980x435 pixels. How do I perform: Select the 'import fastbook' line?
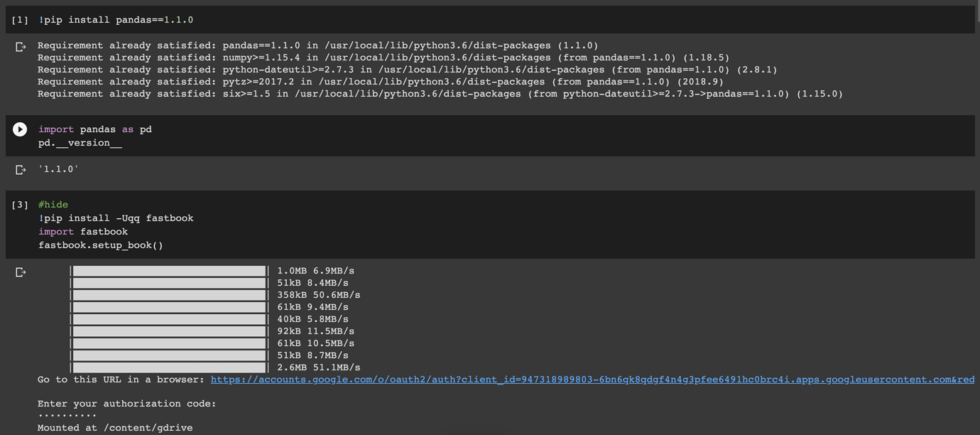click(80, 231)
